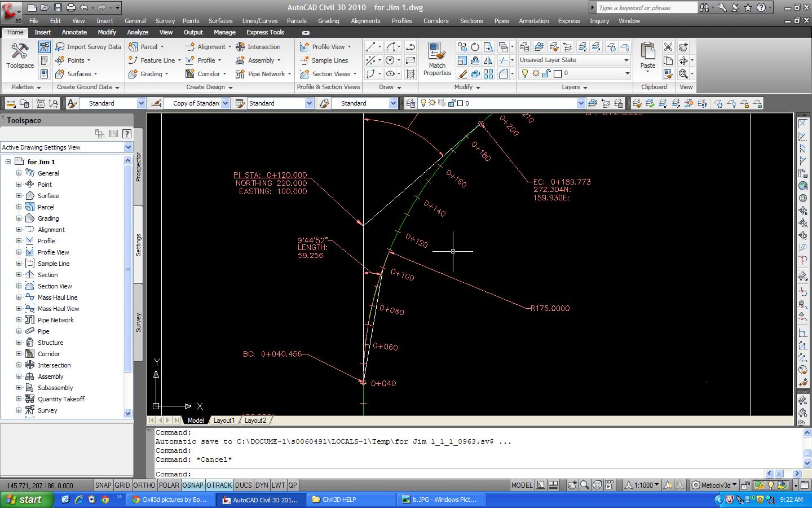Image resolution: width=812 pixels, height=508 pixels.
Task: Toggle DUCS in the status bar
Action: [x=244, y=485]
